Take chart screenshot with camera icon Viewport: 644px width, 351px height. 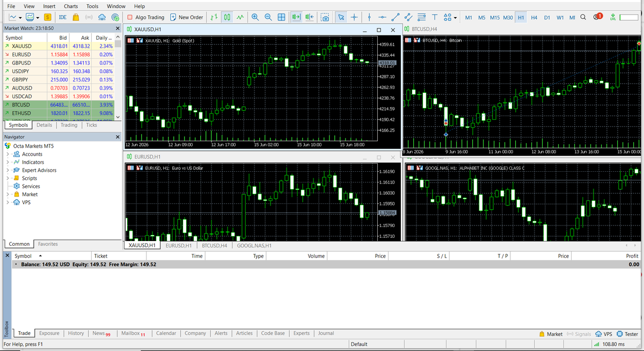pyautogui.click(x=325, y=17)
